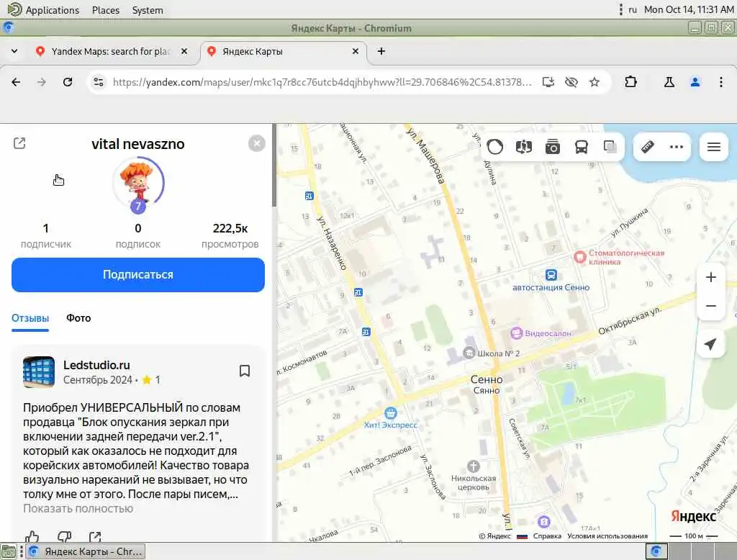Open the vital nevaszno avatar image
Image resolution: width=737 pixels, height=560 pixels.
click(138, 184)
